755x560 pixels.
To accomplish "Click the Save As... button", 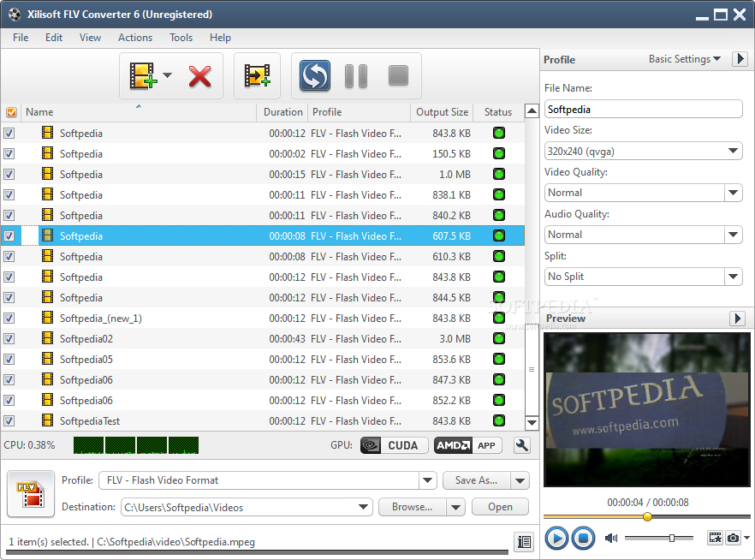I will click(477, 480).
